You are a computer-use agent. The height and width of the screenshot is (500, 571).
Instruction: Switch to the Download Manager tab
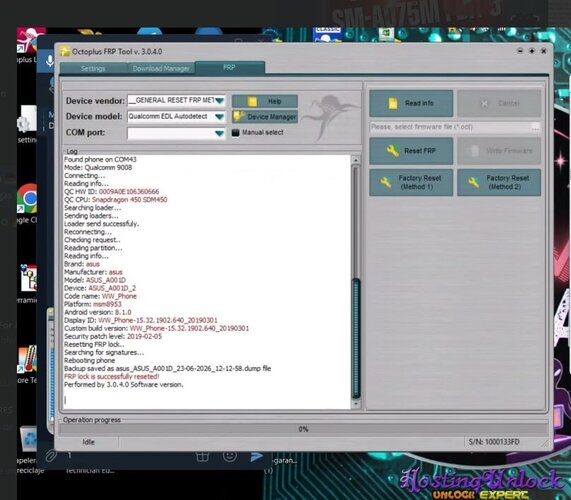coord(161,68)
